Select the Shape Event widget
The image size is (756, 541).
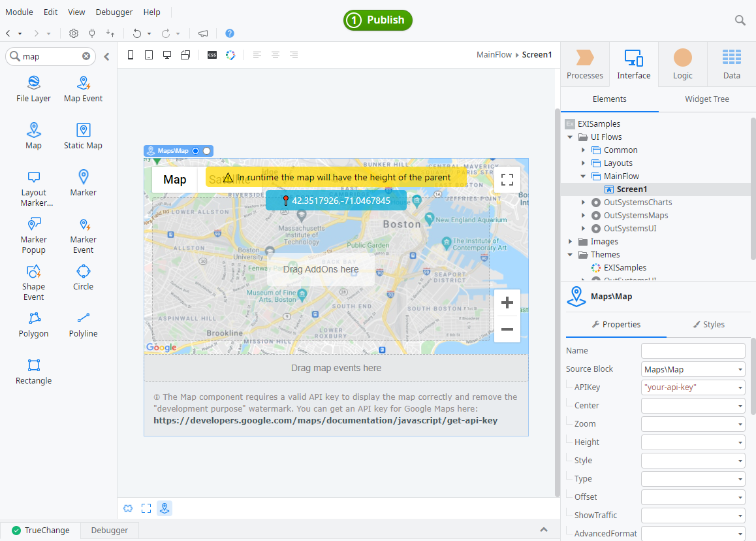[33, 283]
